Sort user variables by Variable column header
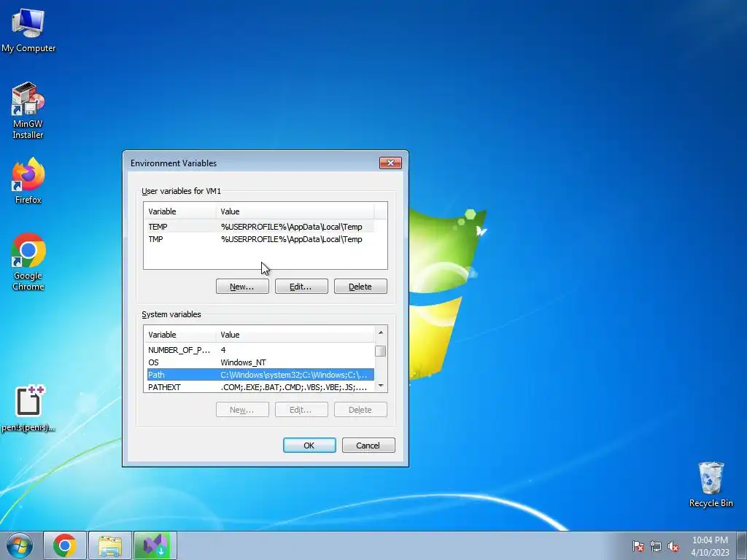The width and height of the screenshot is (747, 560). pyautogui.click(x=180, y=211)
